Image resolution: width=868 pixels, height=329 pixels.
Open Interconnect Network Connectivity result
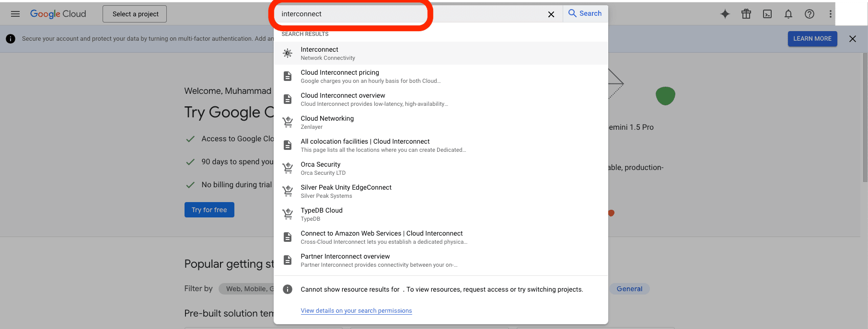point(441,53)
